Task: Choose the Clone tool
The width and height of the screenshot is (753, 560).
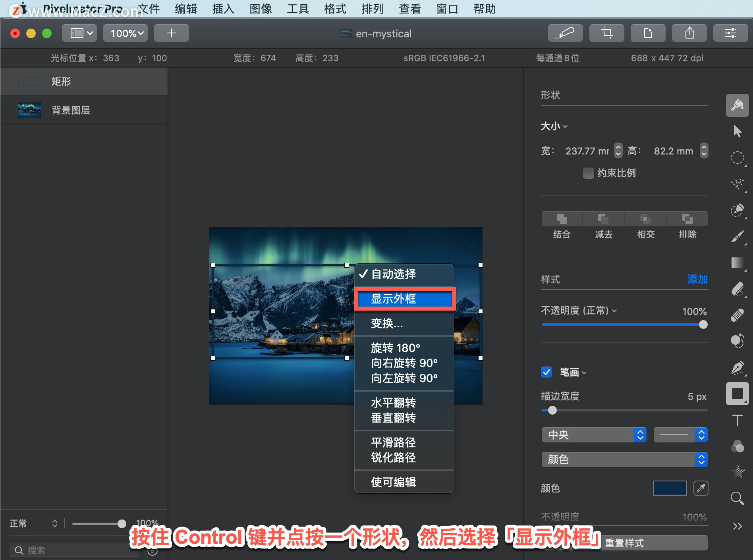Action: point(737,341)
